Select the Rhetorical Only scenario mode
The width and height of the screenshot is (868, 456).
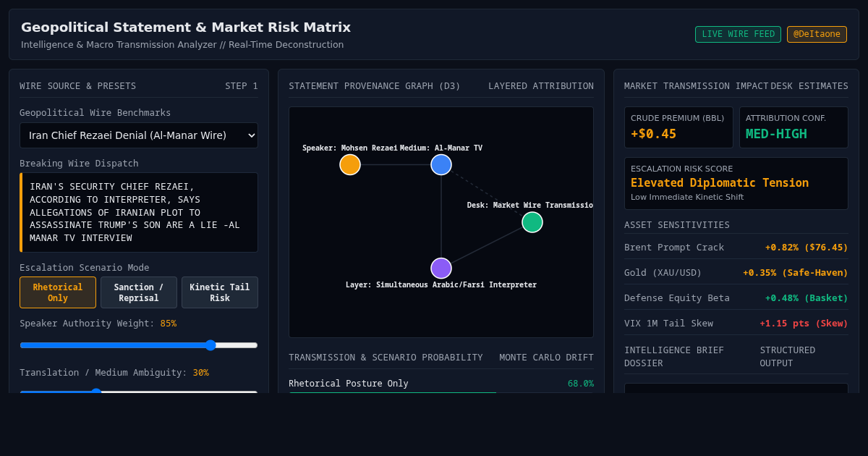58,292
